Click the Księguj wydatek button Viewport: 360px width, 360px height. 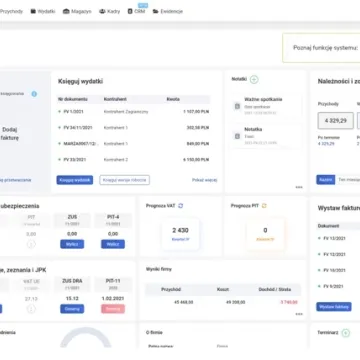tap(75, 180)
